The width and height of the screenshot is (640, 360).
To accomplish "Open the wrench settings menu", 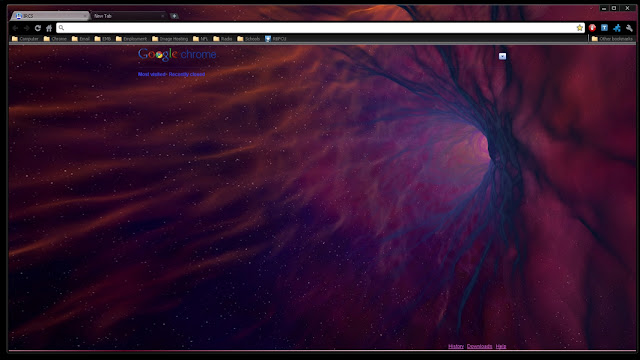I will [x=629, y=28].
